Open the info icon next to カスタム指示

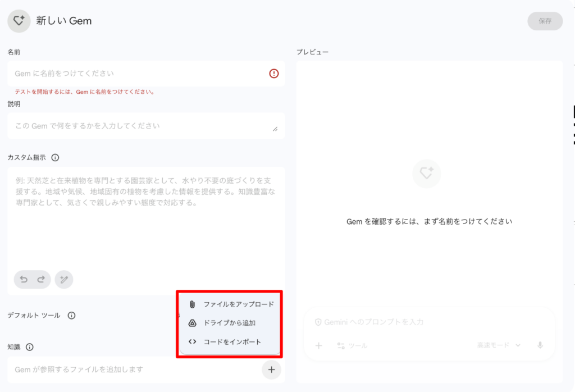(55, 158)
